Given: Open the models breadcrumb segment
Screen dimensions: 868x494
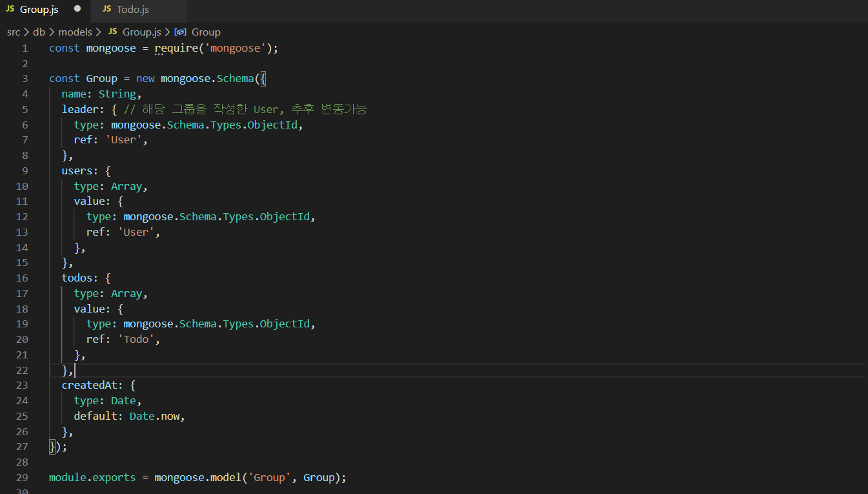Looking at the screenshot, I should pos(75,32).
